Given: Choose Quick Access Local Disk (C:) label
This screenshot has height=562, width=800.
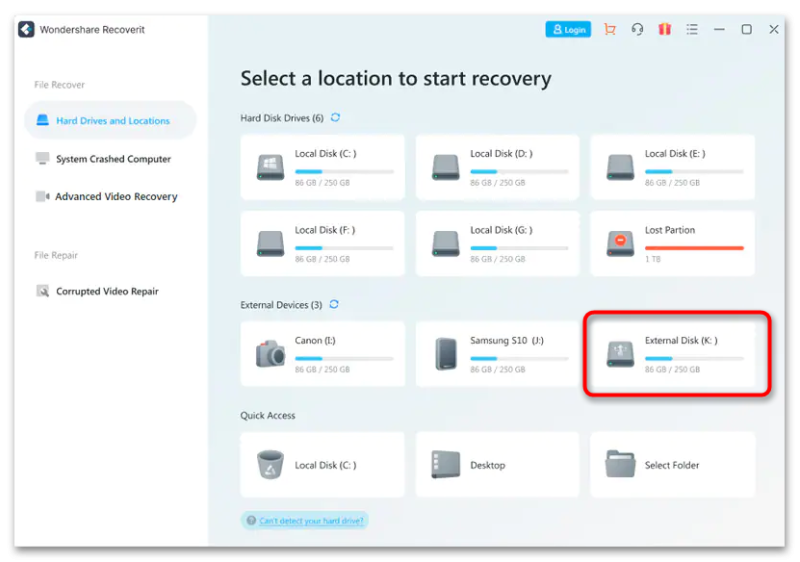Looking at the screenshot, I should 326,465.
